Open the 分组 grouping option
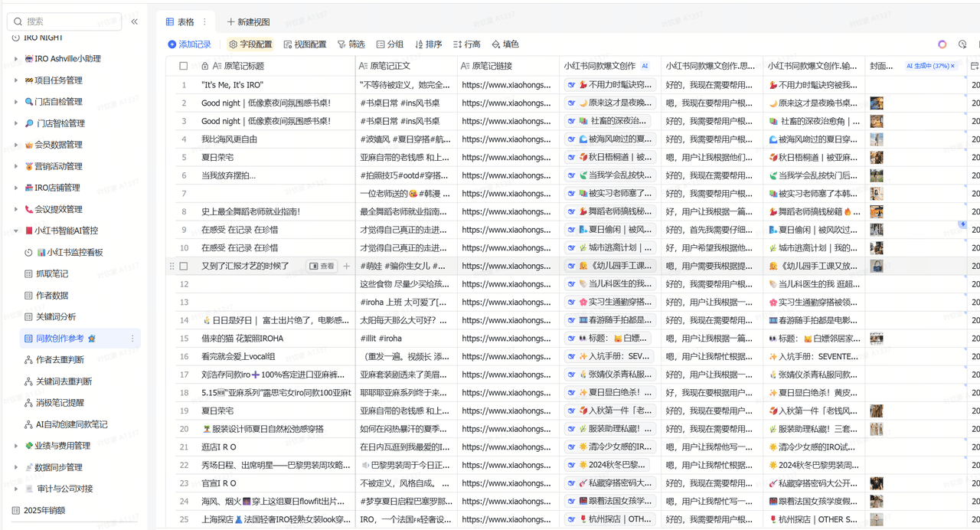This screenshot has width=980, height=530. 390,44
